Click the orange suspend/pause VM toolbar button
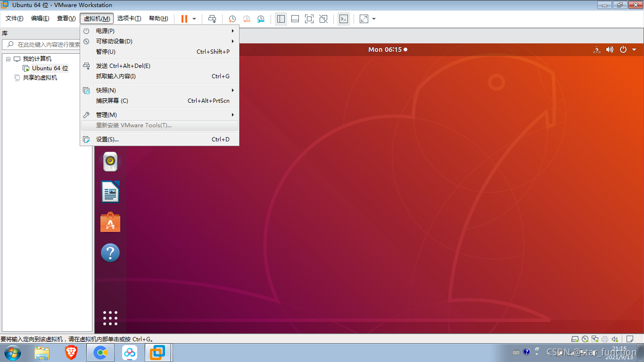644x362 pixels. click(184, 19)
